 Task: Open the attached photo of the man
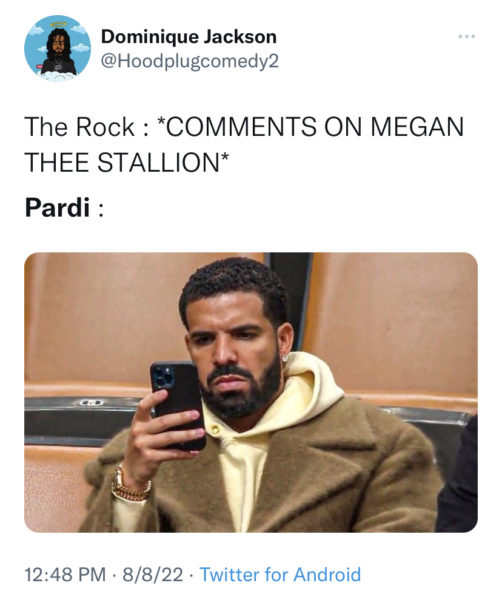tap(251, 392)
